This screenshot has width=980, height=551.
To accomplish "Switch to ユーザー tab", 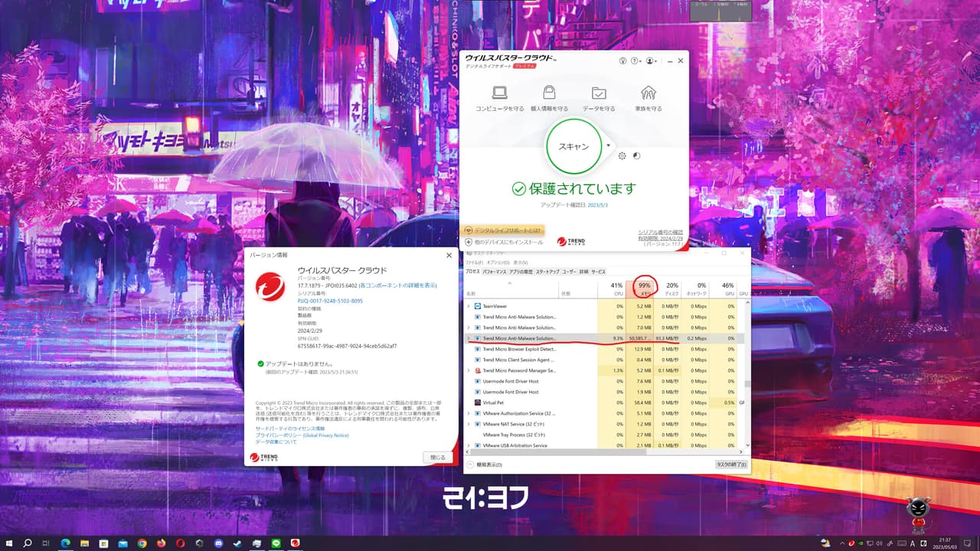I will (569, 272).
